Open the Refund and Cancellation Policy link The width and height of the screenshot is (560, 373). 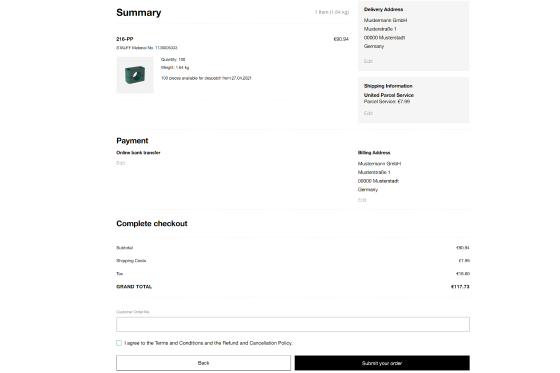click(257, 343)
